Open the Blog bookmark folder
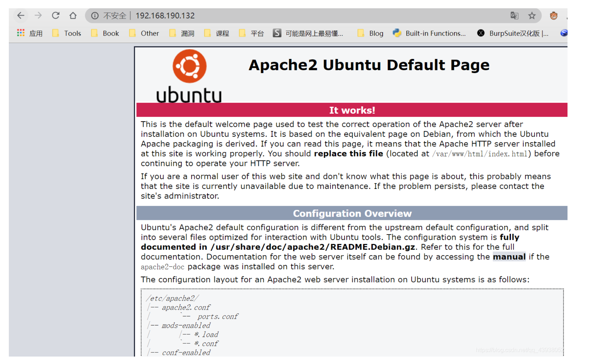The image size is (594, 364). pyautogui.click(x=370, y=33)
